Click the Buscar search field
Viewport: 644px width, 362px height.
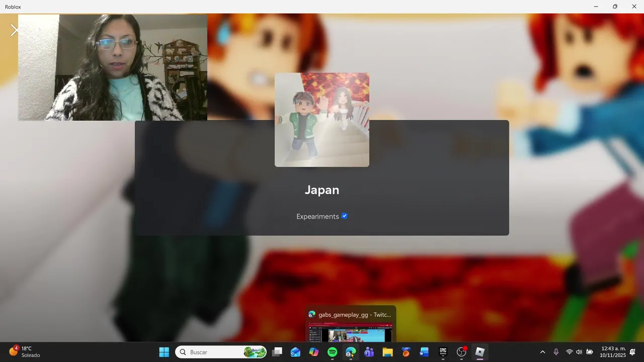pyautogui.click(x=221, y=352)
